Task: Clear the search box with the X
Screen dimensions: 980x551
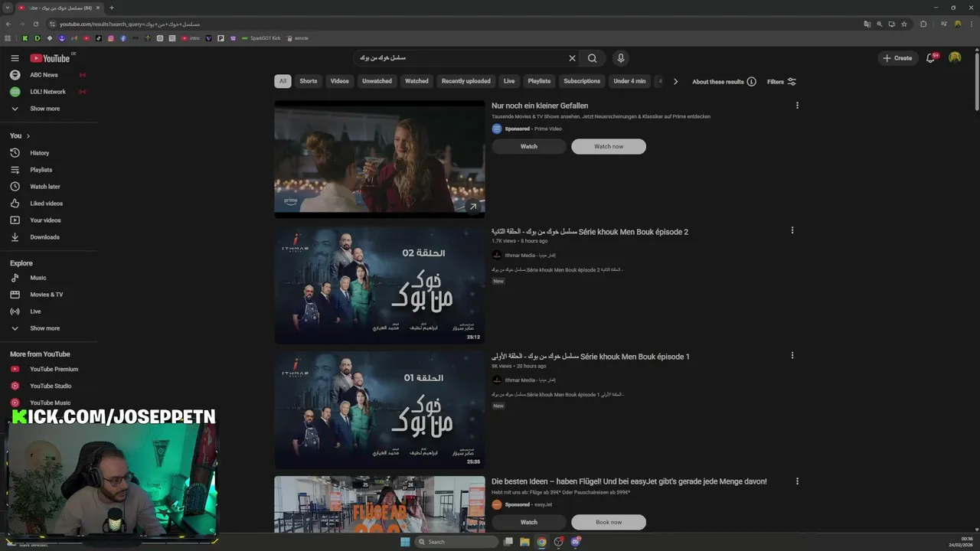Action: (x=572, y=58)
